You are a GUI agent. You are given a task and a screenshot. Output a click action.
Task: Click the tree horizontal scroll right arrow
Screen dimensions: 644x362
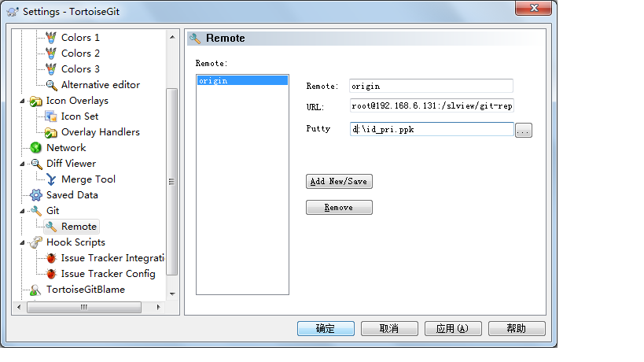[x=159, y=308]
